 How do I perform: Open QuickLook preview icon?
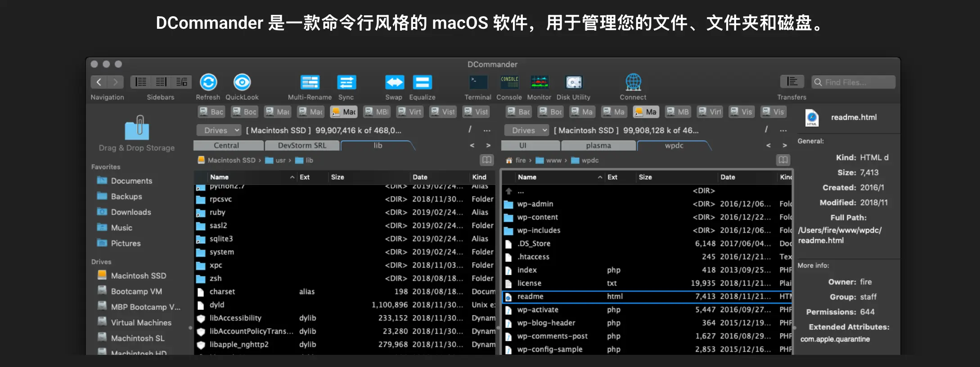(242, 83)
